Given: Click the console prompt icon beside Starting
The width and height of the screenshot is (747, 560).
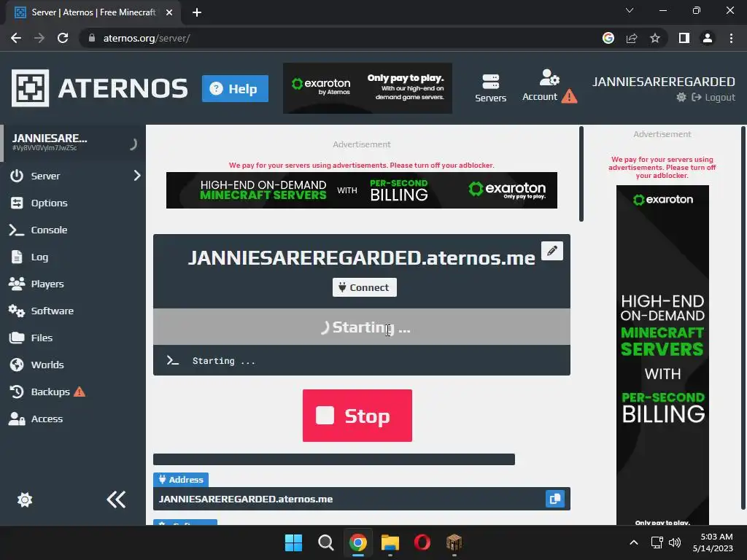Looking at the screenshot, I should [x=173, y=360].
